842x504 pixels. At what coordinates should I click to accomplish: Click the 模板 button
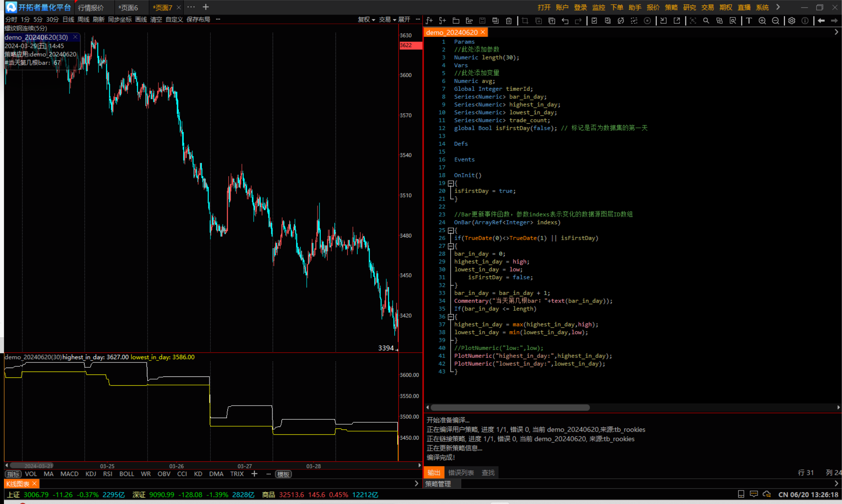pyautogui.click(x=284, y=474)
